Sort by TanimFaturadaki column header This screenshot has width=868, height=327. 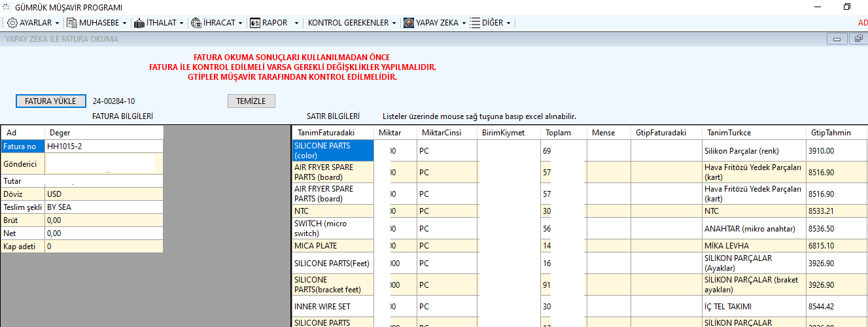pos(333,133)
